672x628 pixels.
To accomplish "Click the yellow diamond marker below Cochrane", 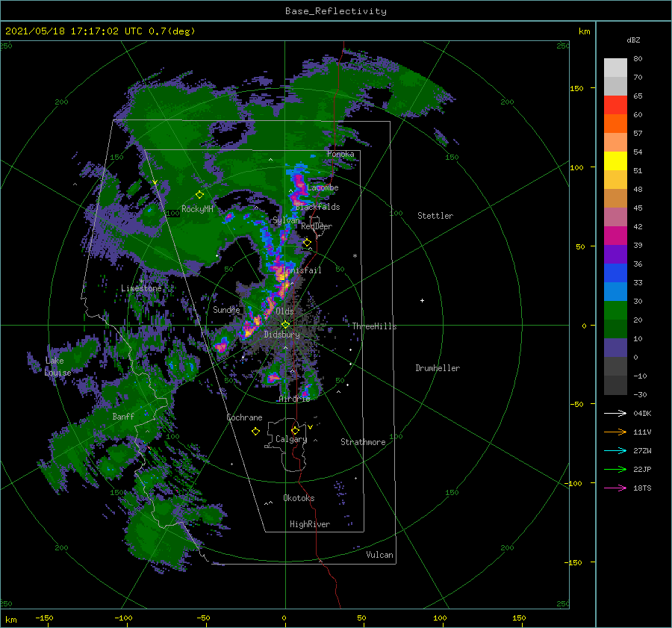I will (255, 432).
